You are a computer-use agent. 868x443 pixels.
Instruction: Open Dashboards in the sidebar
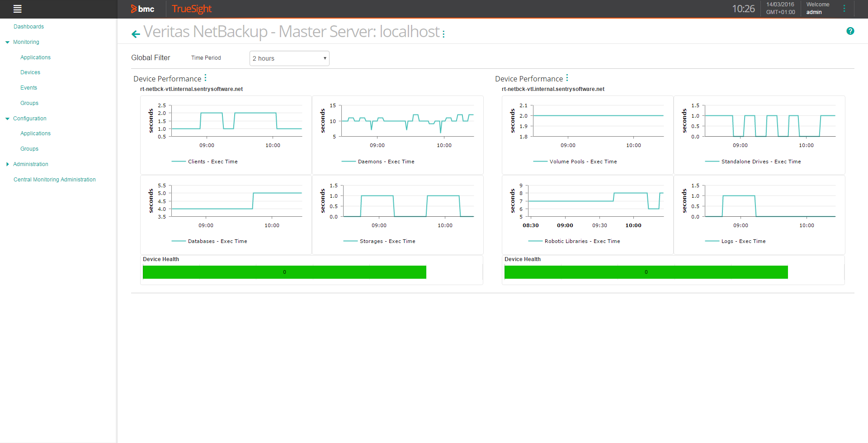point(28,27)
